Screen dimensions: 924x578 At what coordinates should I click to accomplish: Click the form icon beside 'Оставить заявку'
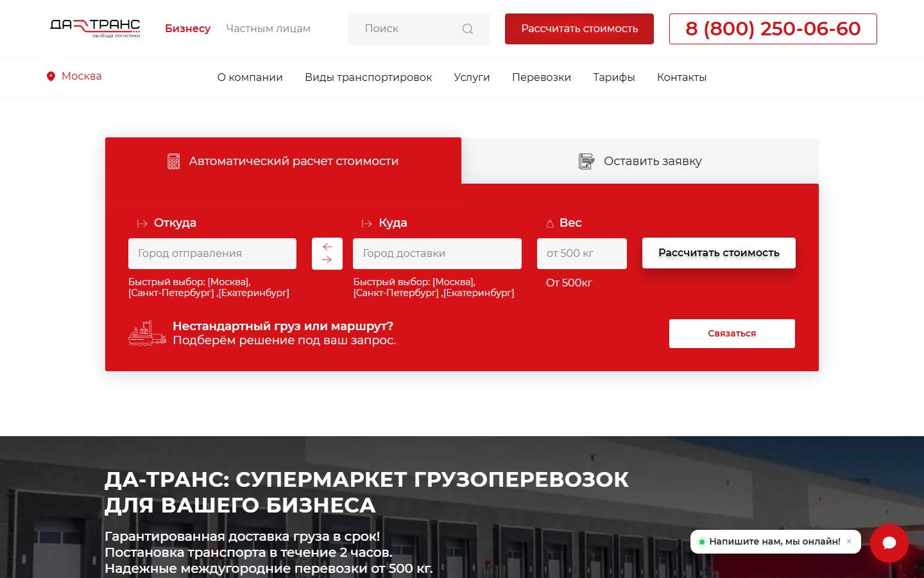coord(586,161)
